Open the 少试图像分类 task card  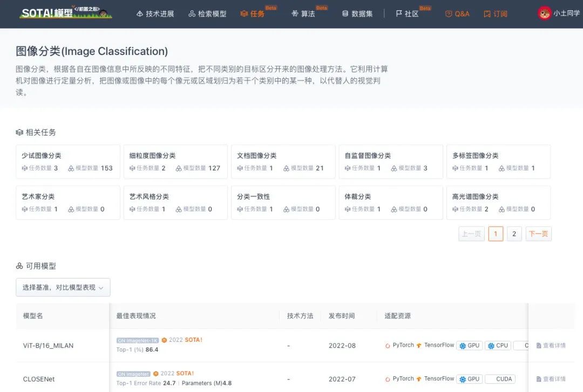[68, 162]
